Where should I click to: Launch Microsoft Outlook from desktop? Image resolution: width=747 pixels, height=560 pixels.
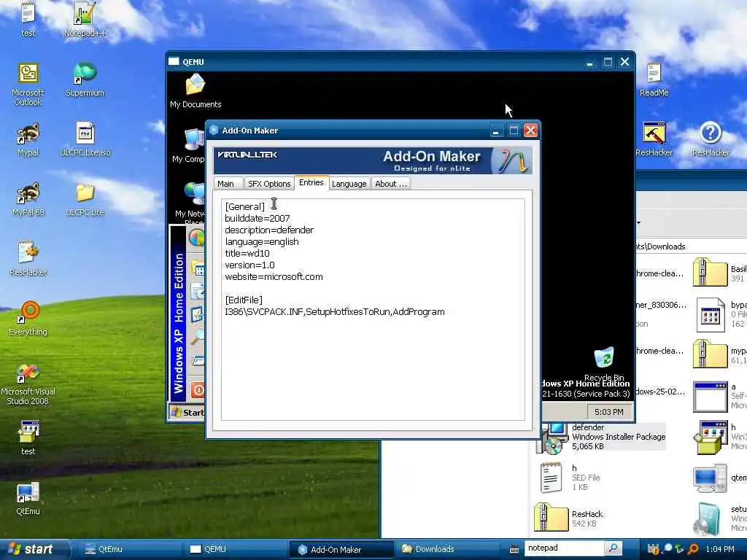coord(28,85)
